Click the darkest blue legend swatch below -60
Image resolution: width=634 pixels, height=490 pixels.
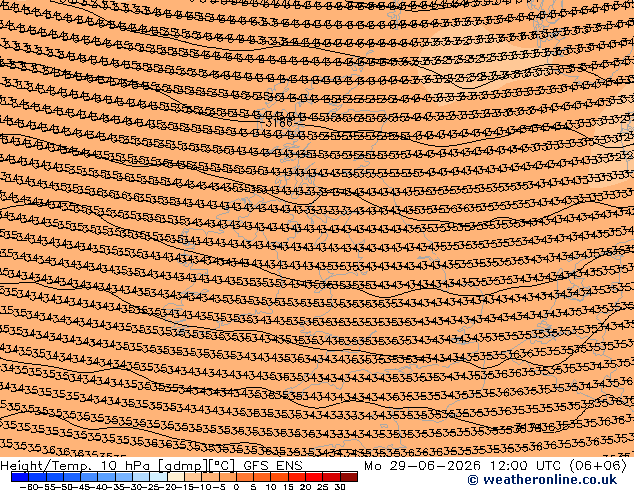pos(20,477)
